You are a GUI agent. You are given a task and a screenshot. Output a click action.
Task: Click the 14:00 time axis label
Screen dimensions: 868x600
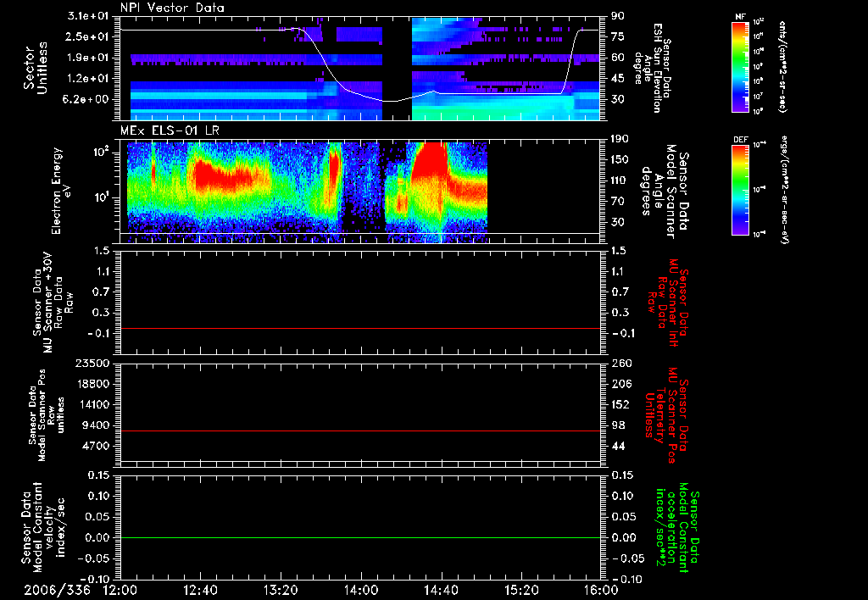(361, 590)
